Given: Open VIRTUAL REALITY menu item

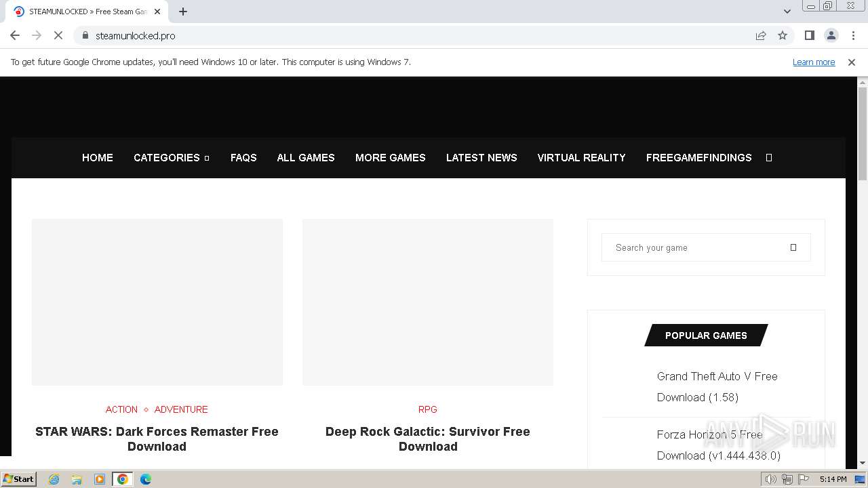Looking at the screenshot, I should (582, 157).
